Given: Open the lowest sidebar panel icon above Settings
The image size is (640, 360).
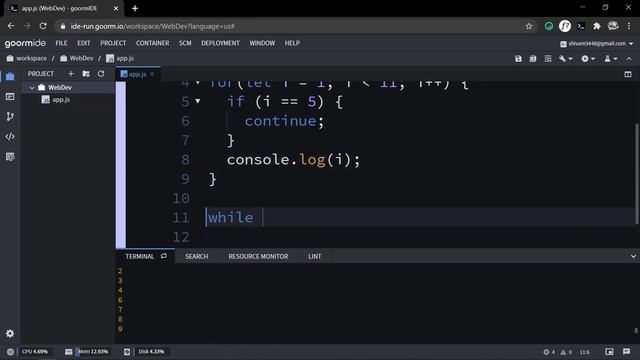Looking at the screenshot, I should coord(10,157).
